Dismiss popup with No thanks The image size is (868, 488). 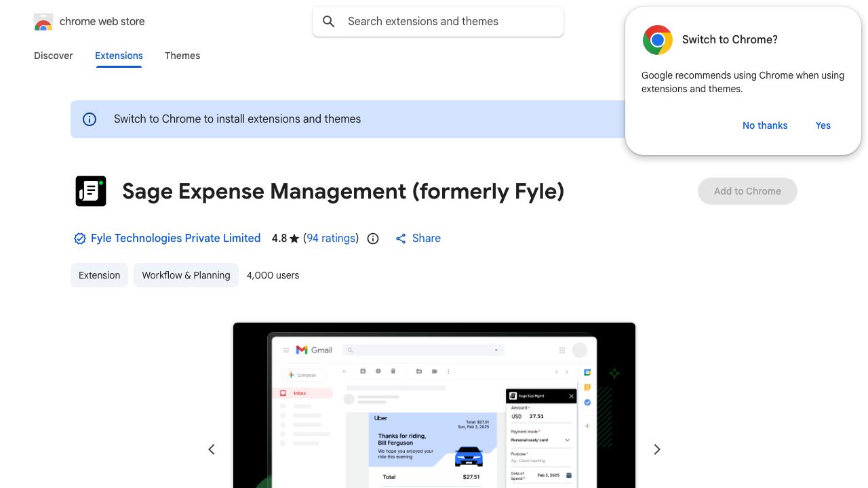(x=765, y=125)
